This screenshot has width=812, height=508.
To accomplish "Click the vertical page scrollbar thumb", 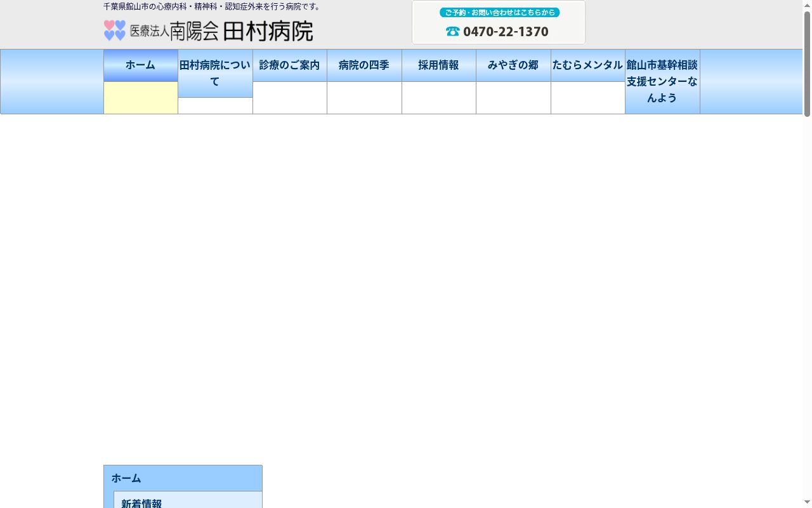I will pyautogui.click(x=807, y=63).
